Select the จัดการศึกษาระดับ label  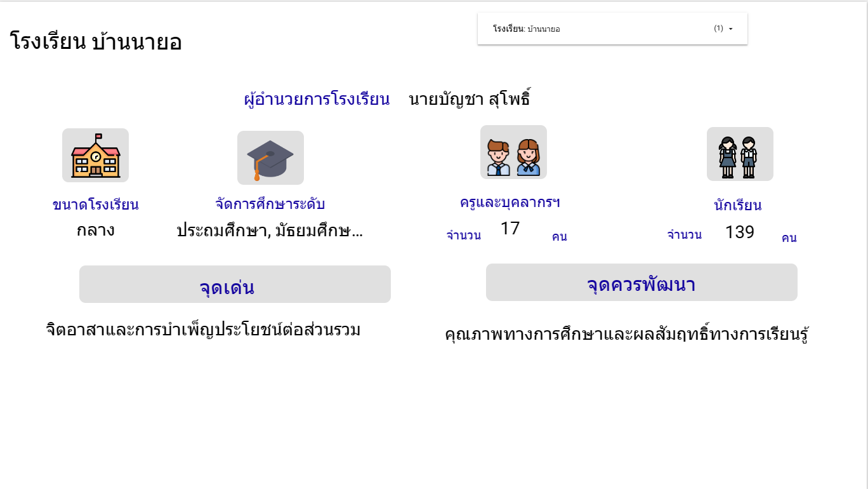click(x=270, y=204)
